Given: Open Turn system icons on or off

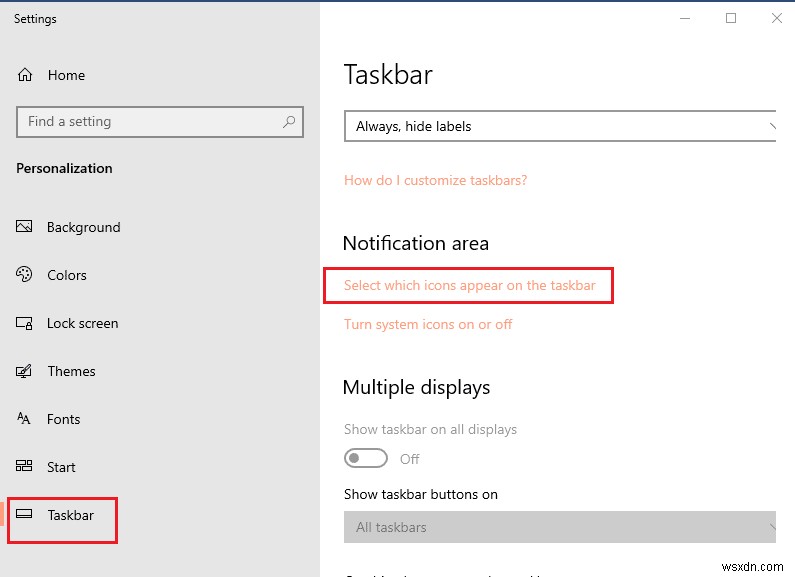Looking at the screenshot, I should (x=428, y=324).
